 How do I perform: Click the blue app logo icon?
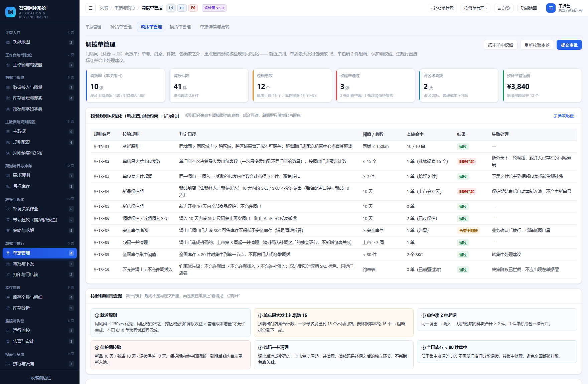(10, 12)
